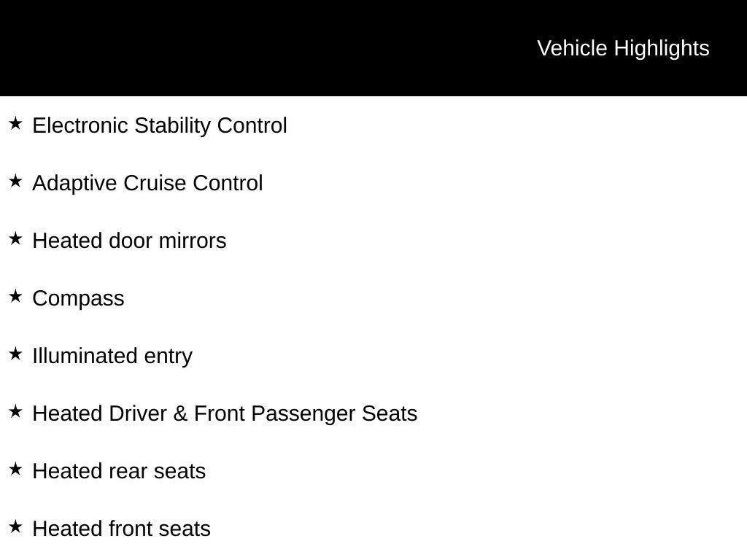Click the star bullet next to Adaptive Cruise Control

(x=15, y=181)
